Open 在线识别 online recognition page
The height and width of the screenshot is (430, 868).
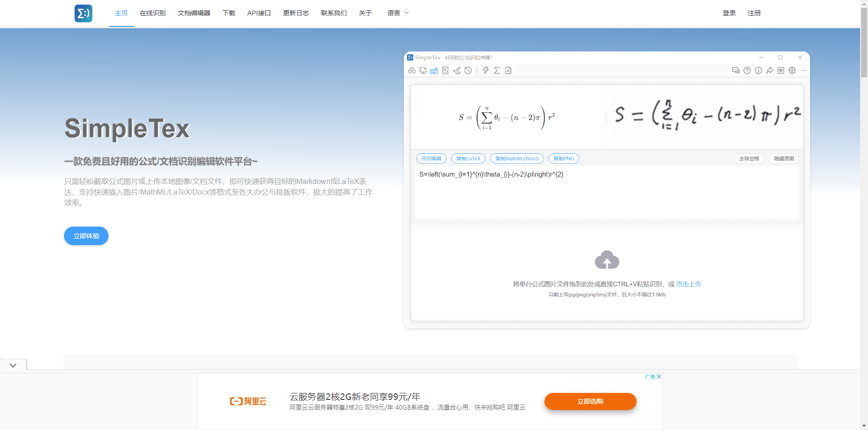(153, 13)
